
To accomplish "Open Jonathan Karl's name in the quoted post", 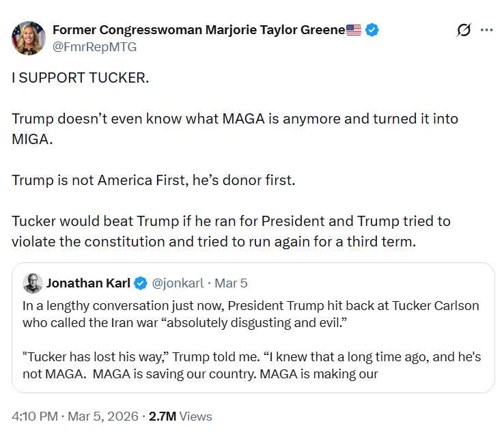I will pos(88,283).
